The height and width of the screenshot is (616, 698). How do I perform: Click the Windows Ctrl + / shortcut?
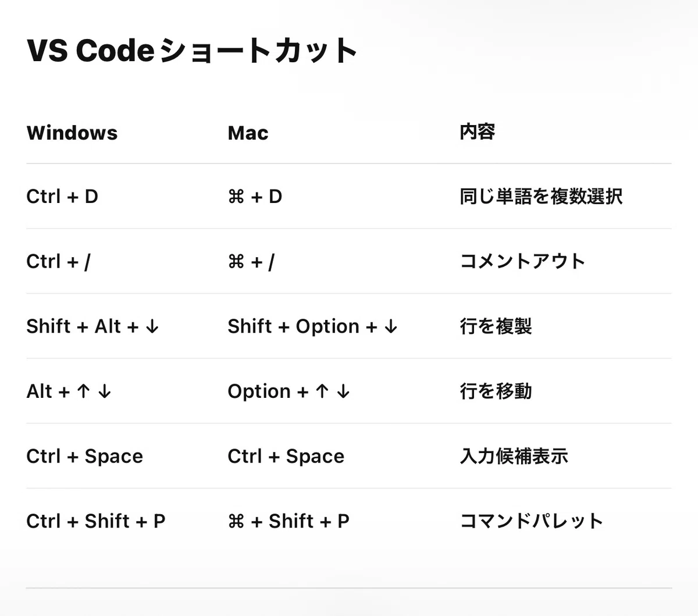58,262
